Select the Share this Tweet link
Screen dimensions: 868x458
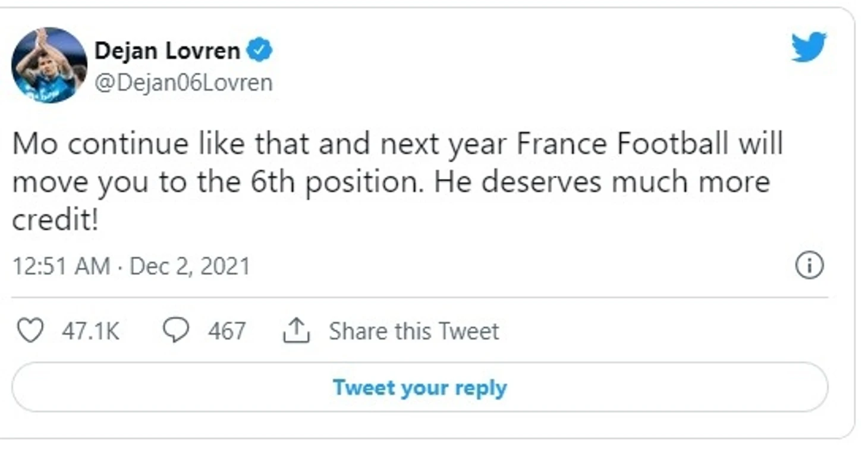(x=414, y=331)
